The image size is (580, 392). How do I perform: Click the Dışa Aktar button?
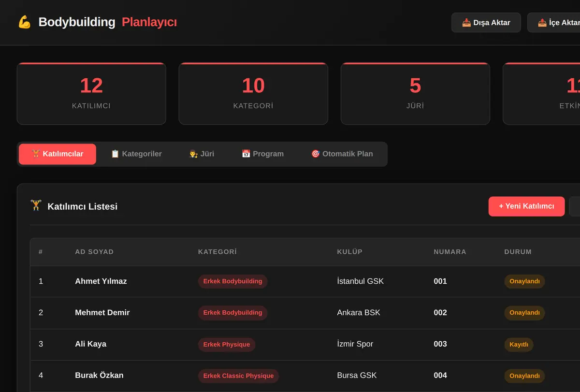486,23
